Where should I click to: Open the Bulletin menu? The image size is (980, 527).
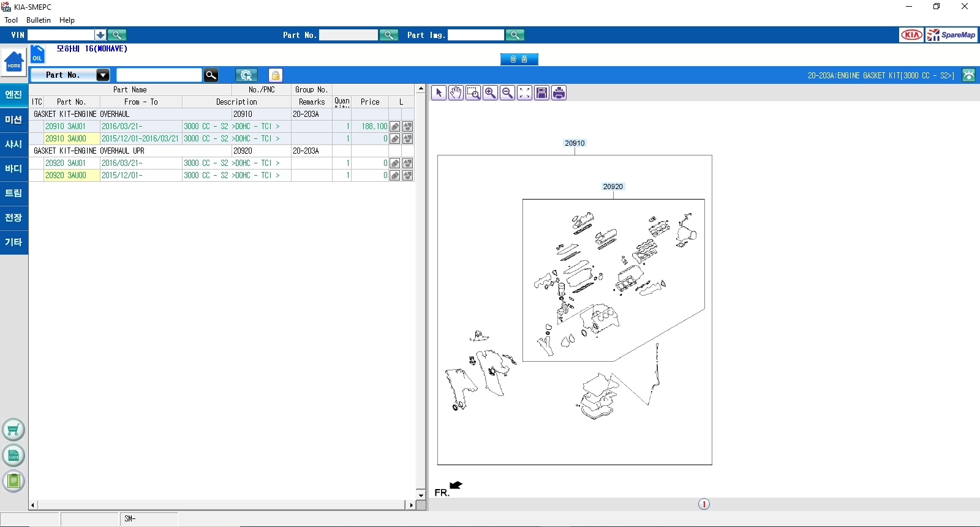39,20
